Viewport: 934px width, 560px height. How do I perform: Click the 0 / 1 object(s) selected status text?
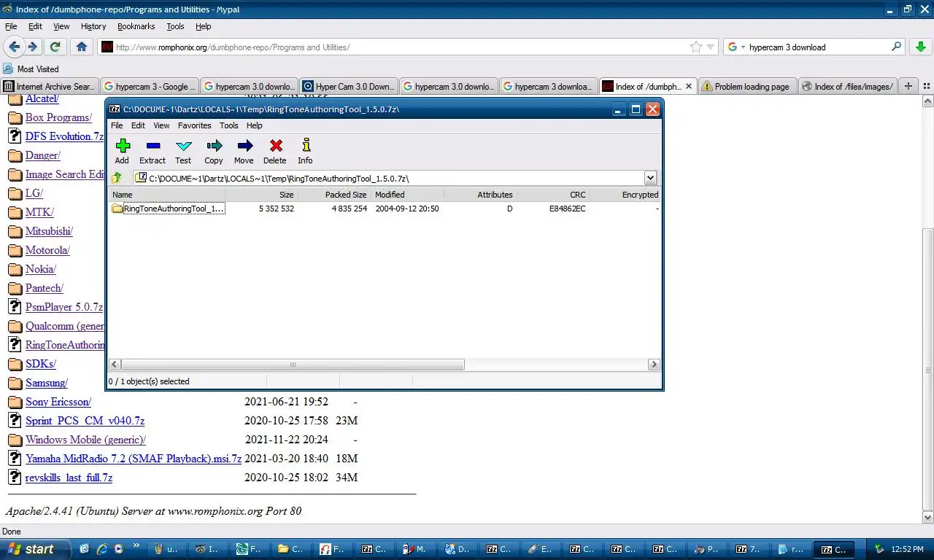click(x=149, y=381)
